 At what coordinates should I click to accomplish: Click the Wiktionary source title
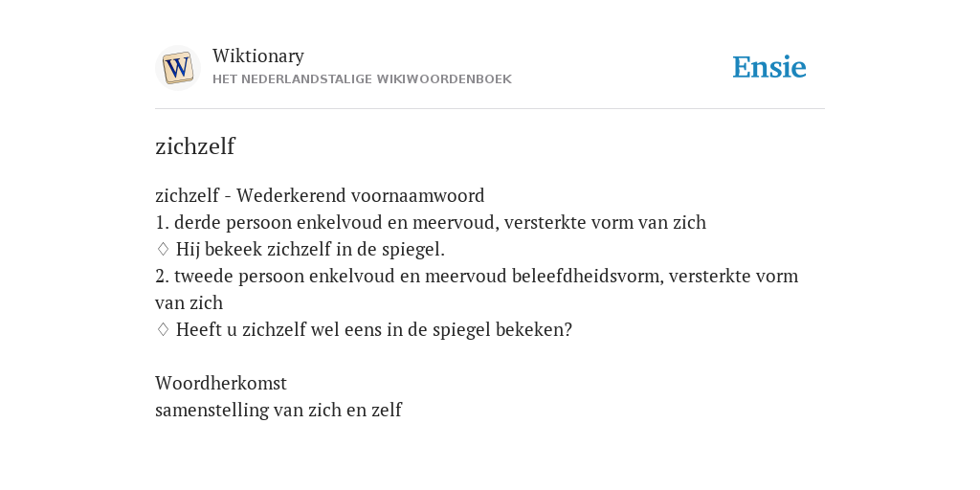tap(258, 56)
